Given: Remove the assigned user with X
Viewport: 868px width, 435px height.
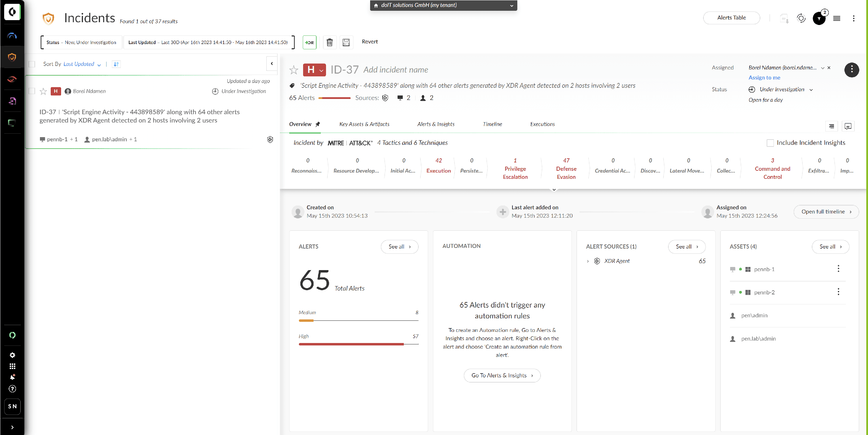Looking at the screenshot, I should pyautogui.click(x=829, y=68).
